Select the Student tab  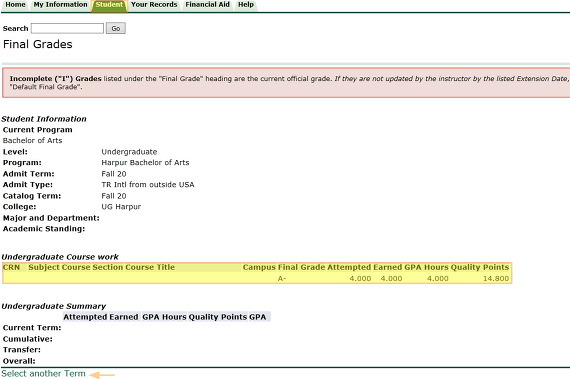(109, 5)
